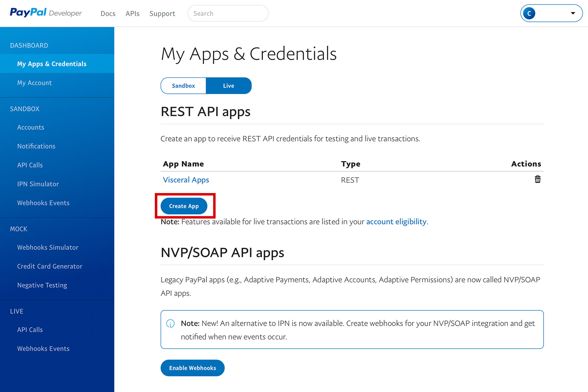The width and height of the screenshot is (588, 392).
Task: Click the user avatar letter C
Action: point(529,13)
